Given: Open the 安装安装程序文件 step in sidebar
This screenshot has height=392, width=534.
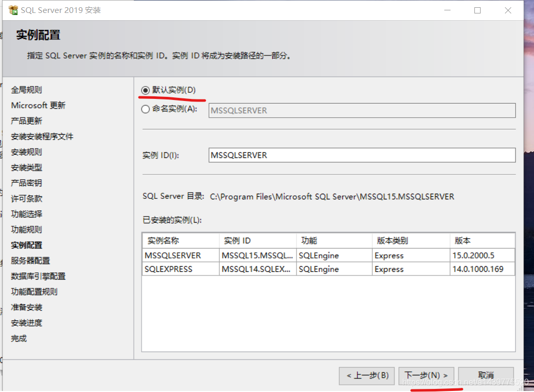Looking at the screenshot, I should coord(42,137).
